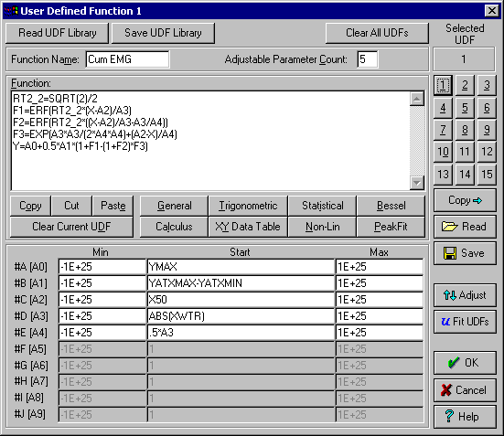Click the Adjustable Parameter Count field
This screenshot has height=436, width=504.
(368, 59)
